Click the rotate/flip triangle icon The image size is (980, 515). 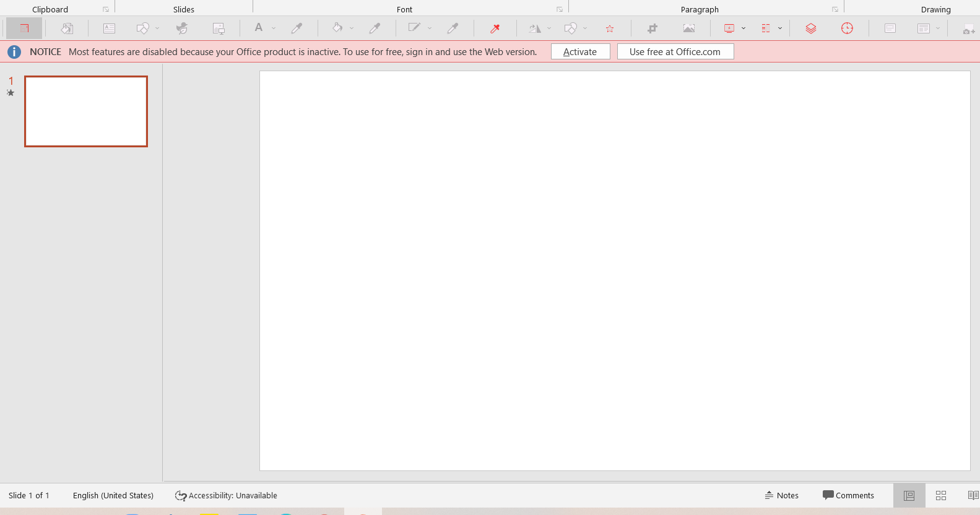535,28
